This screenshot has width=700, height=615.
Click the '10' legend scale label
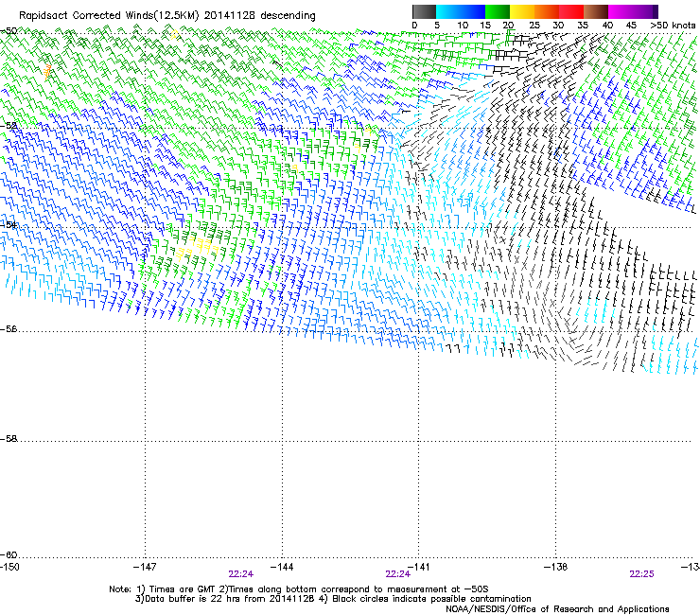tap(463, 26)
